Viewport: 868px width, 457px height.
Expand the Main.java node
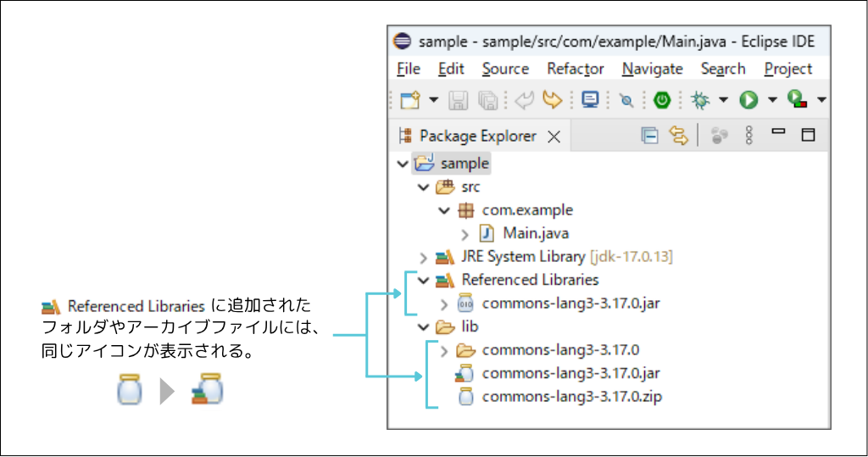[465, 234]
